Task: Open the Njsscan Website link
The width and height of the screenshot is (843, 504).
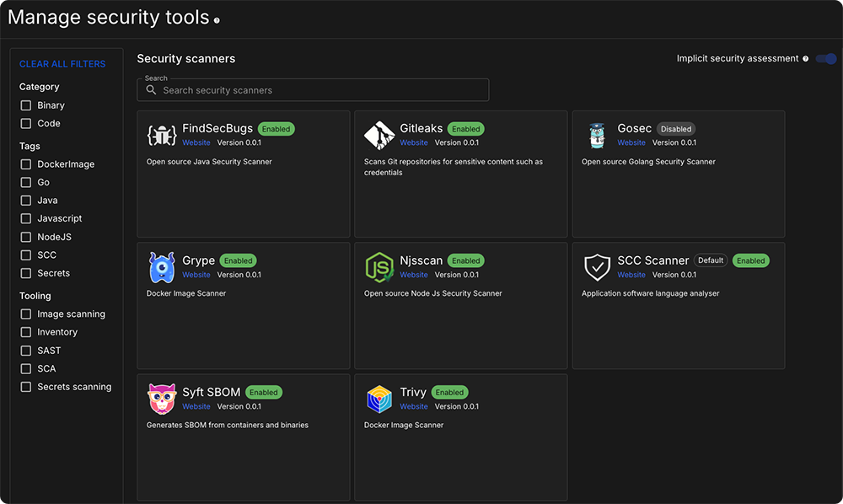Action: click(414, 275)
